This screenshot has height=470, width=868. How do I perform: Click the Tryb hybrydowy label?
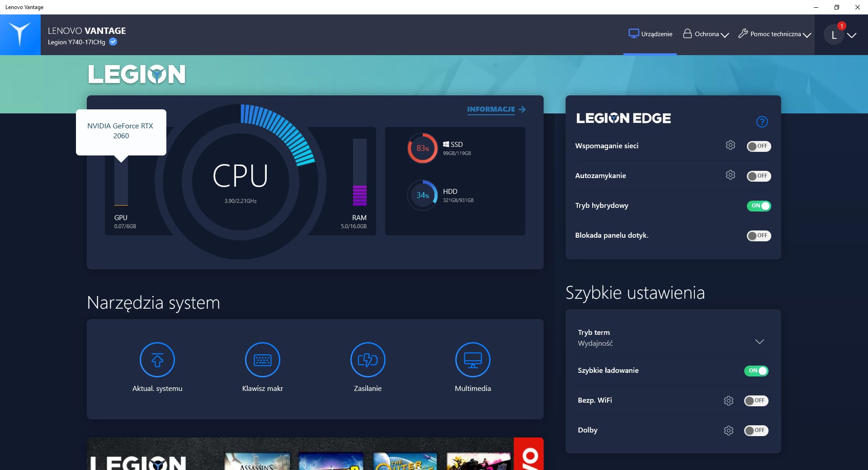tap(602, 206)
